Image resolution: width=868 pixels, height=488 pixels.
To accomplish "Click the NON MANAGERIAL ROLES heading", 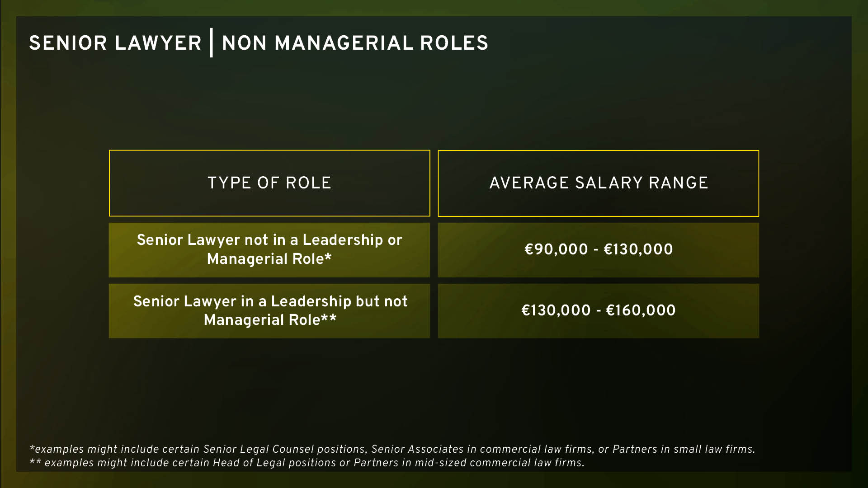I will pyautogui.click(x=355, y=43).
